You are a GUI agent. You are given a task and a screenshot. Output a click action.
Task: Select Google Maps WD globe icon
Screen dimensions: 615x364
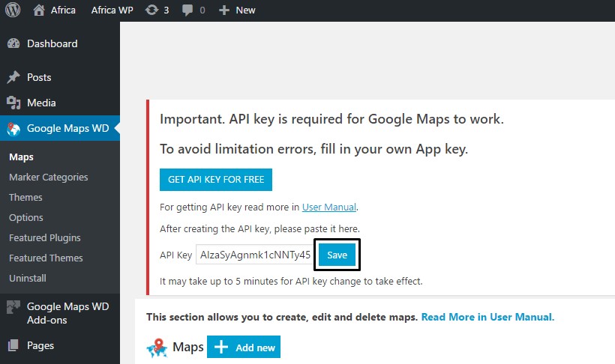(13, 129)
